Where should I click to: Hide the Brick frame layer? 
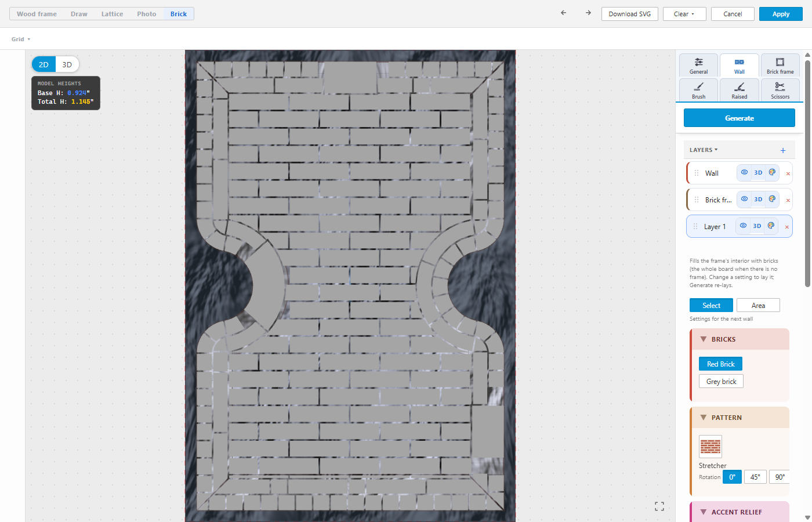coord(744,199)
